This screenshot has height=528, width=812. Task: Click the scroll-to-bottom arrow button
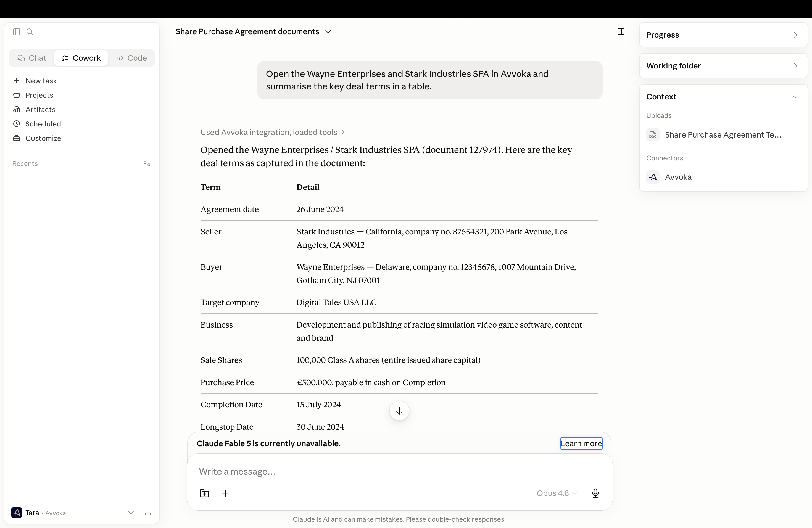pos(399,411)
